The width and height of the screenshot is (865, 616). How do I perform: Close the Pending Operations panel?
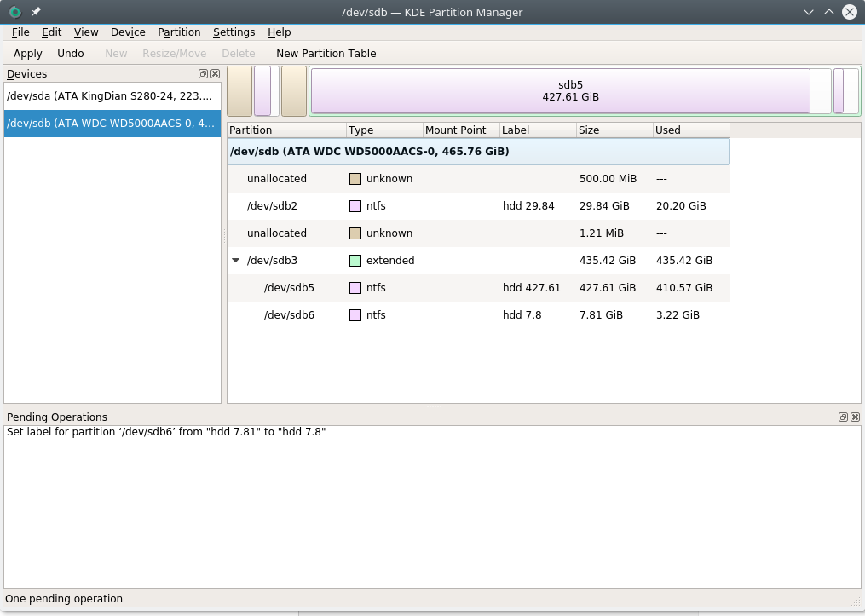(x=855, y=417)
